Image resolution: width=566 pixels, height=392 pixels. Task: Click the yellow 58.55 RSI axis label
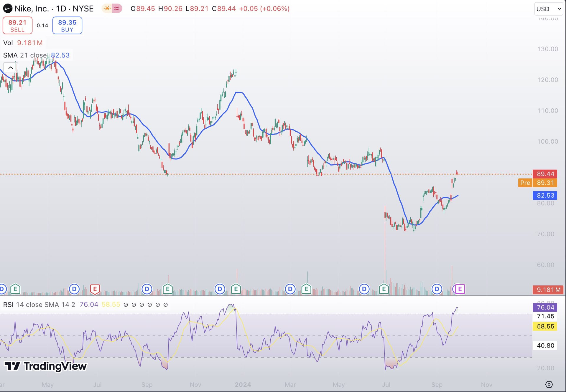[545, 326]
